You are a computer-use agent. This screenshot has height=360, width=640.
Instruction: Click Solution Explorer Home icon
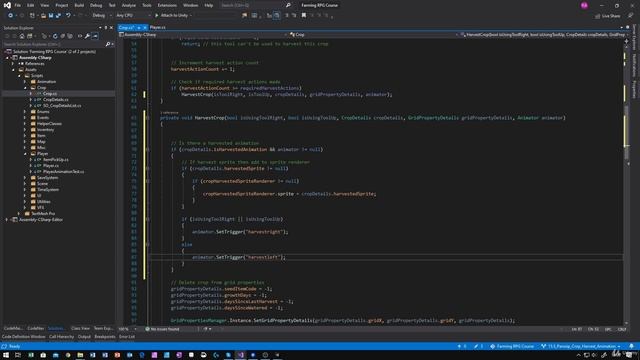[x=22, y=36]
